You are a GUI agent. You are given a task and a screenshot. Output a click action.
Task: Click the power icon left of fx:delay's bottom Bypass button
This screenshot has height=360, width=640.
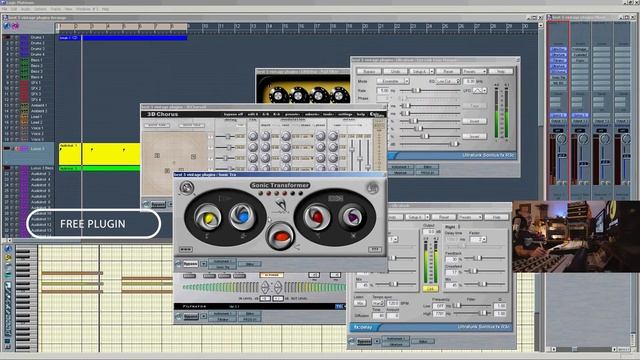click(x=352, y=341)
